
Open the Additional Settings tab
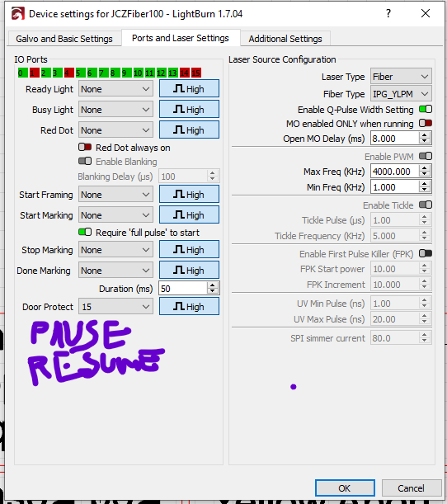[x=285, y=39]
